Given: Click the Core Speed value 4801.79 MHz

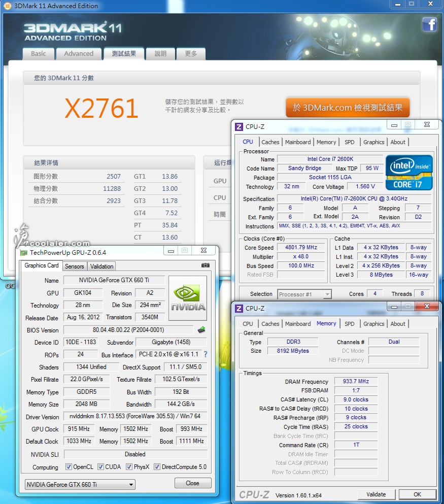Looking at the screenshot, I should 301,247.
